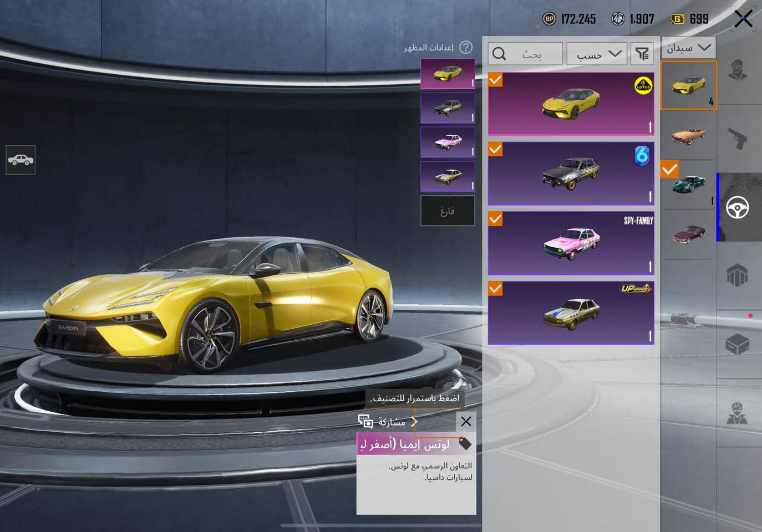Click the tooltip اضغط باستمرار للتصنيف
Viewport: 762px width, 532px height.
click(x=415, y=398)
